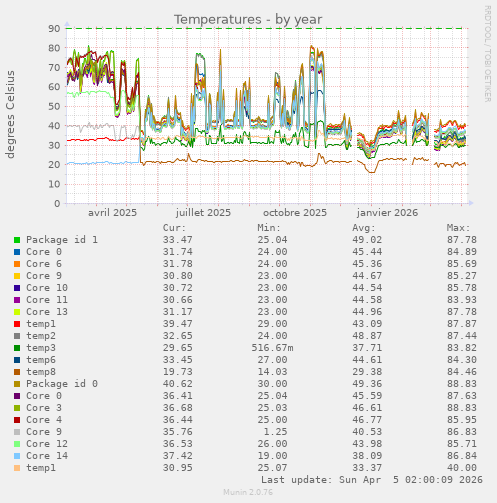Click the orange Core 6 legend swatch
The image size is (497, 503).
pyautogui.click(x=17, y=264)
